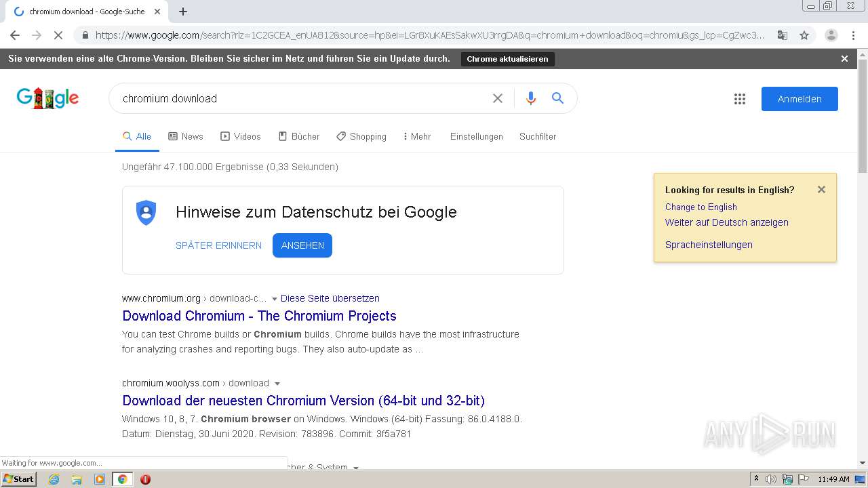Image resolution: width=868 pixels, height=488 pixels.
Task: Switch to the News tab
Action: coord(186,136)
